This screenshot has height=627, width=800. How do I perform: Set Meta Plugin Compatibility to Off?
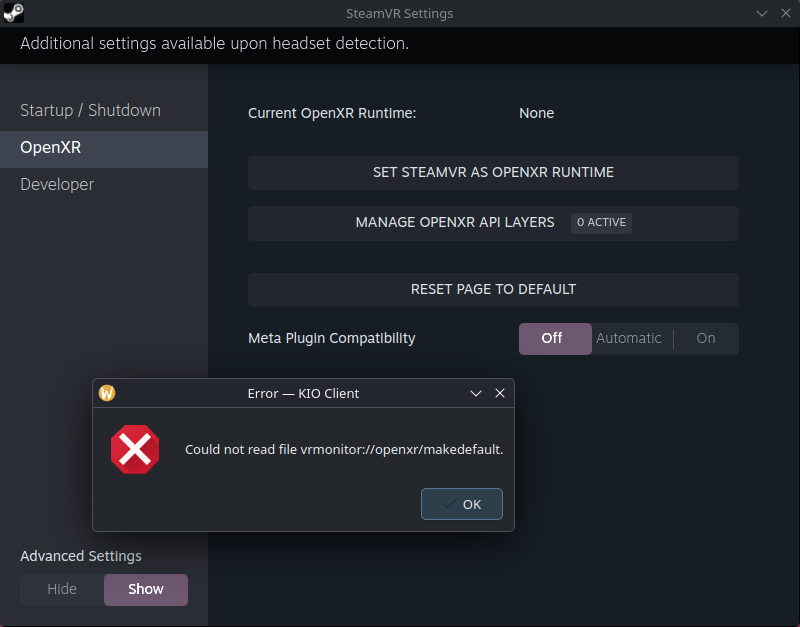pyautogui.click(x=555, y=339)
